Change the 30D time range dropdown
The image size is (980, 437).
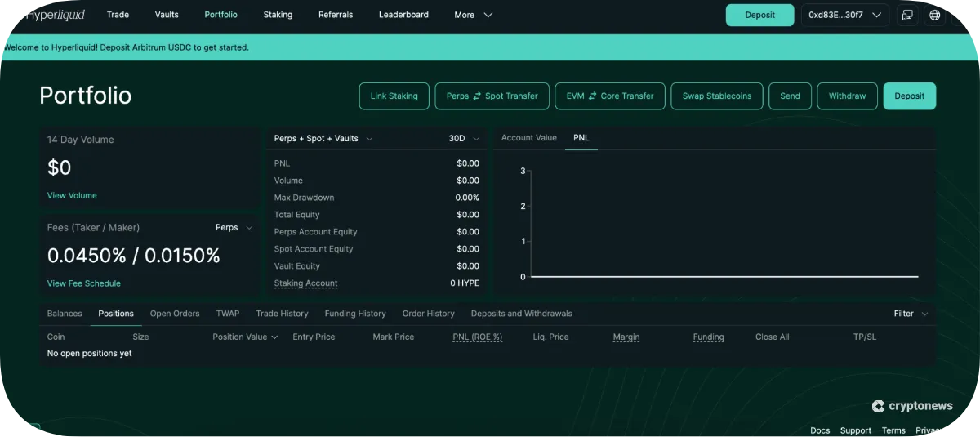point(464,139)
